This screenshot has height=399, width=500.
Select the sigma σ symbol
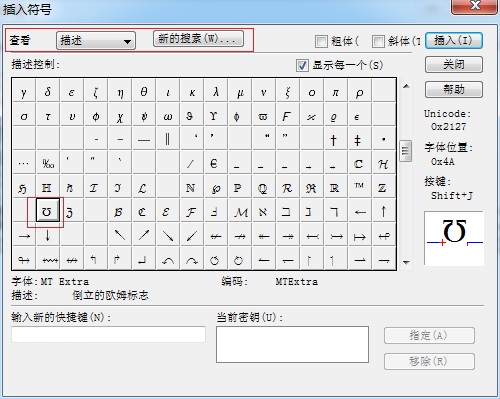24,116
